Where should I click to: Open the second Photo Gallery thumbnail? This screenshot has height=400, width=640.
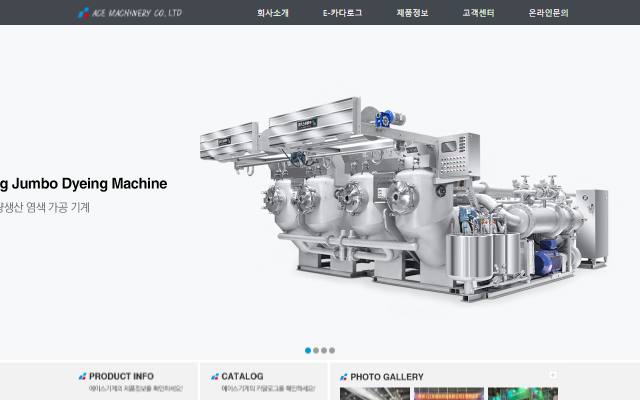pyautogui.click(x=449, y=394)
